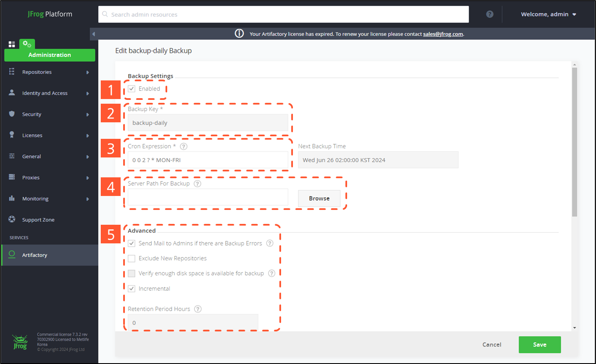Toggle the Enabled checkbox

click(132, 89)
